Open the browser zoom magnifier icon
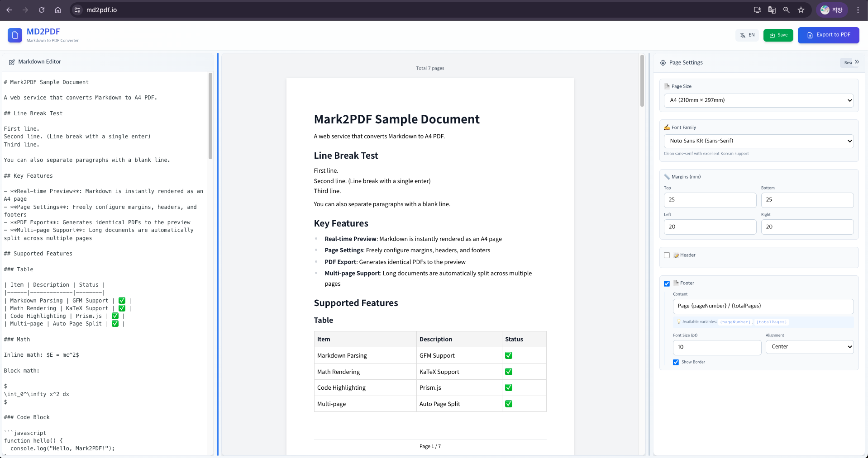 coord(787,10)
